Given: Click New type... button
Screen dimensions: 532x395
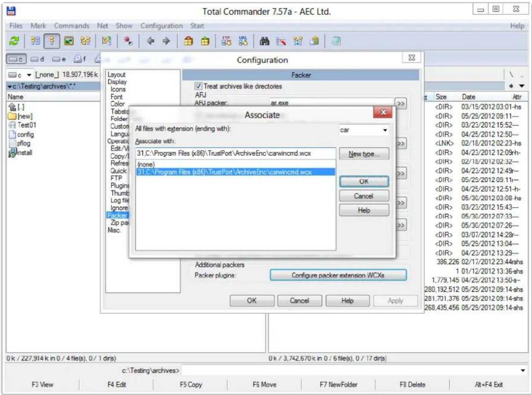Looking at the screenshot, I should click(364, 154).
